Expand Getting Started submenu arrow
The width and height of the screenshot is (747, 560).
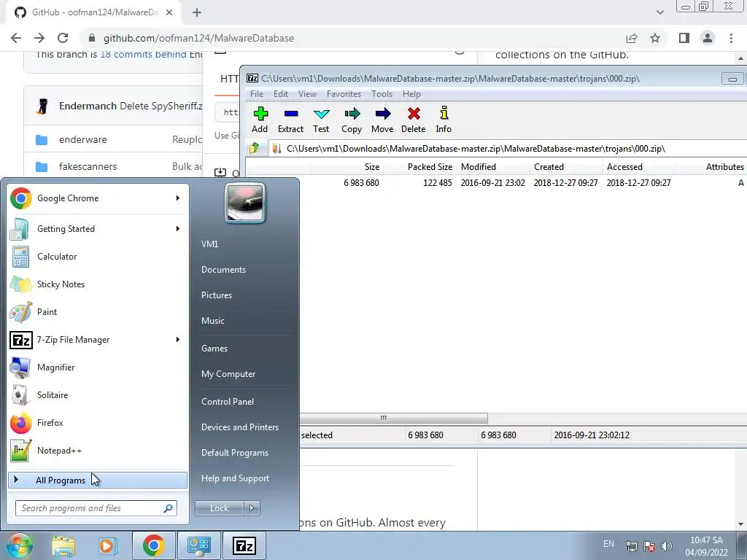pyautogui.click(x=178, y=228)
